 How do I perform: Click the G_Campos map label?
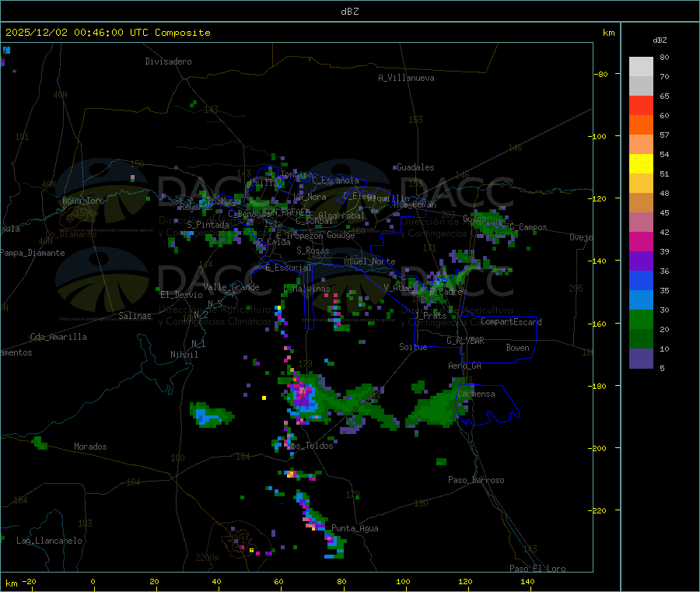(529, 227)
